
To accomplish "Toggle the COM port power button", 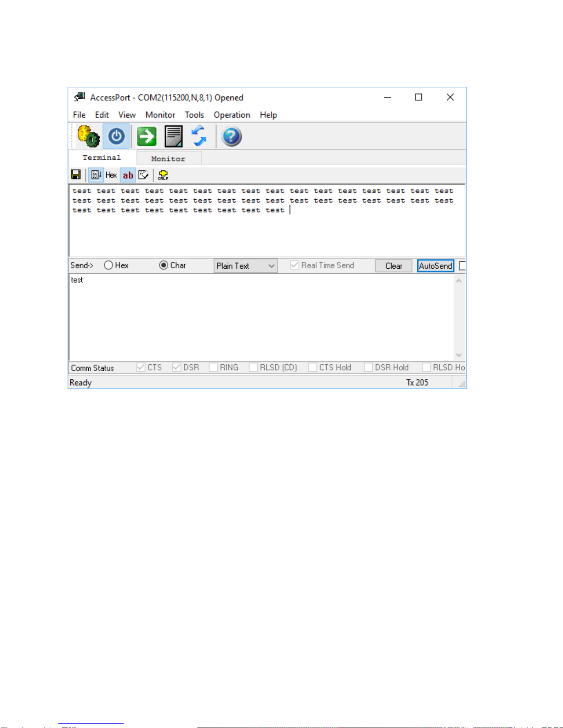I will [116, 136].
